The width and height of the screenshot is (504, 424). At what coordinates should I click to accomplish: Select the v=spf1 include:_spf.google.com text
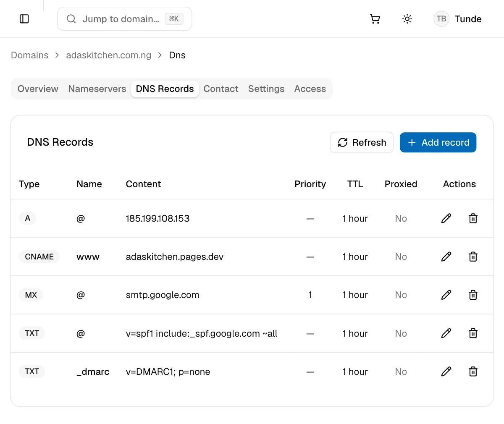[x=202, y=333]
